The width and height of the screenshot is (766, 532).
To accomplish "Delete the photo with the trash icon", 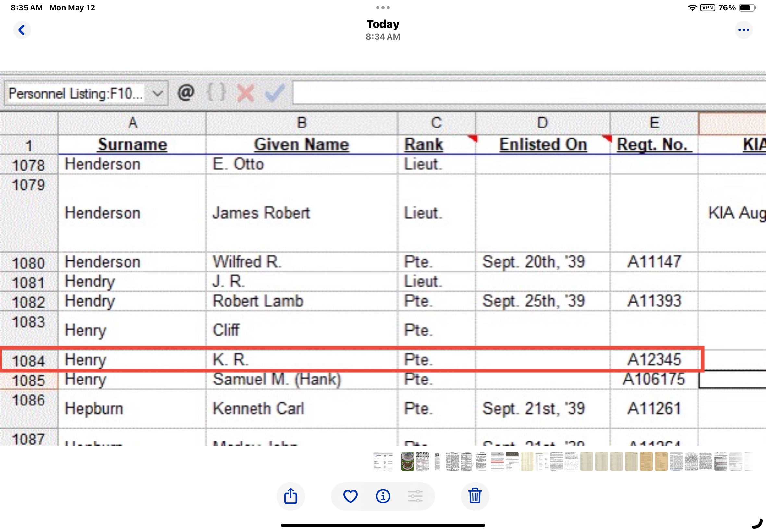I will pos(475,496).
